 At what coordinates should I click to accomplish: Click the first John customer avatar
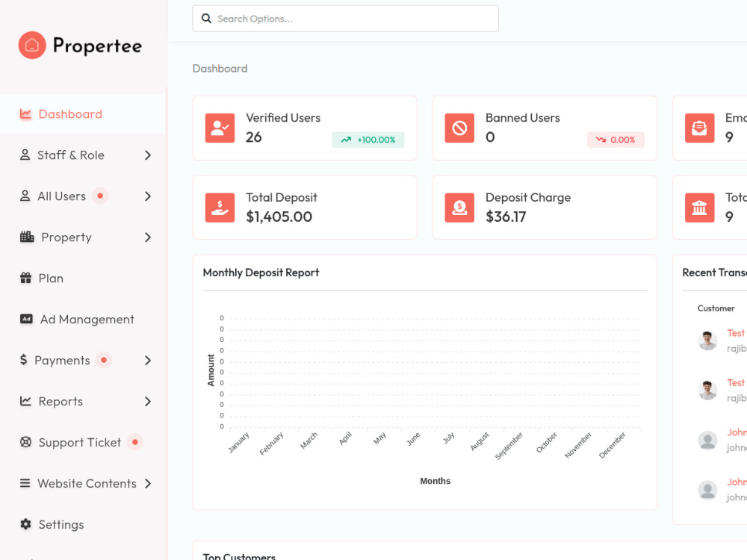(x=707, y=440)
